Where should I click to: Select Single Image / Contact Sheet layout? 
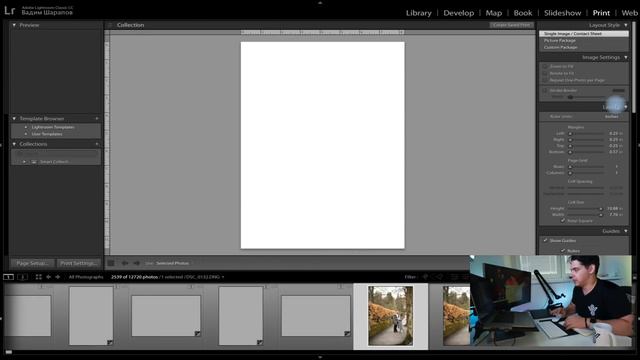pos(584,33)
